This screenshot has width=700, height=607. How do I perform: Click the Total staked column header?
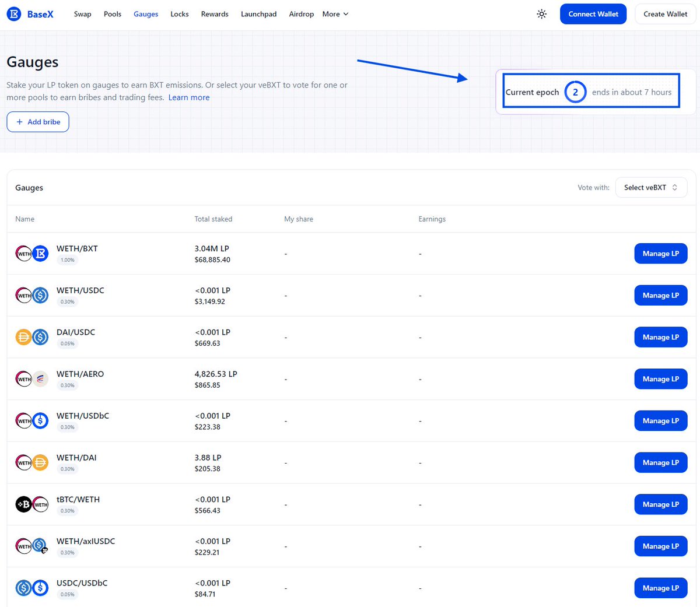click(x=213, y=219)
